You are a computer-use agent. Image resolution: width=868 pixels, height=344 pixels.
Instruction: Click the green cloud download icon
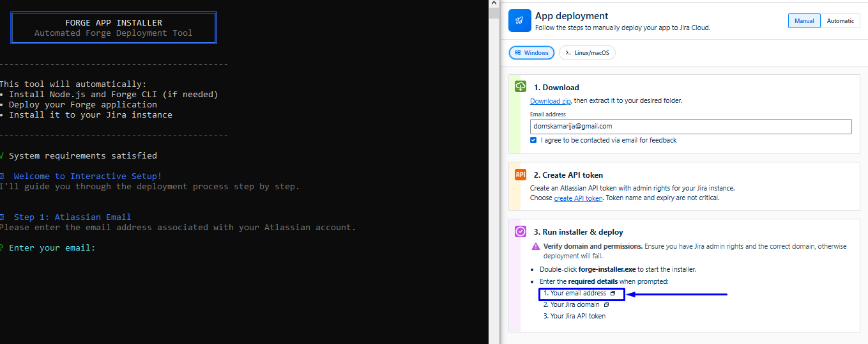tap(521, 87)
